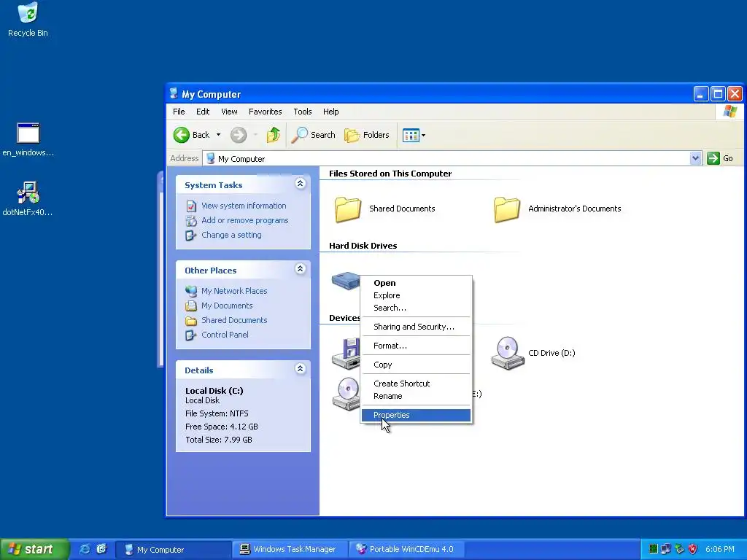This screenshot has height=560, width=747.
Task: Open the Back button history dropdown
Action: coord(218,135)
